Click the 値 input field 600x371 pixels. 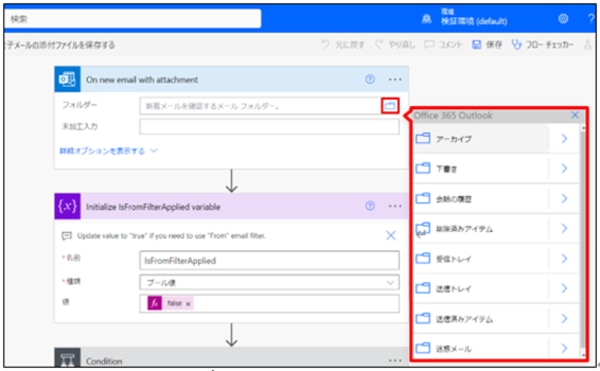pos(269,303)
